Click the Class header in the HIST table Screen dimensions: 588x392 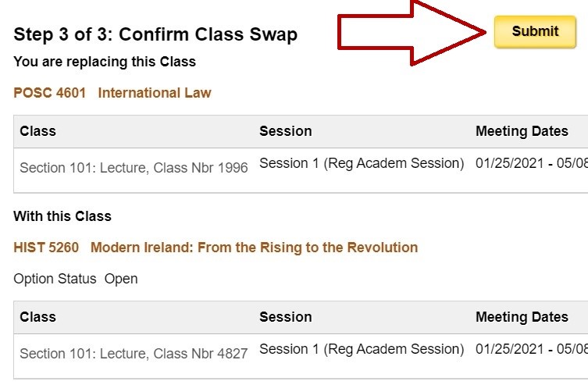(x=38, y=317)
